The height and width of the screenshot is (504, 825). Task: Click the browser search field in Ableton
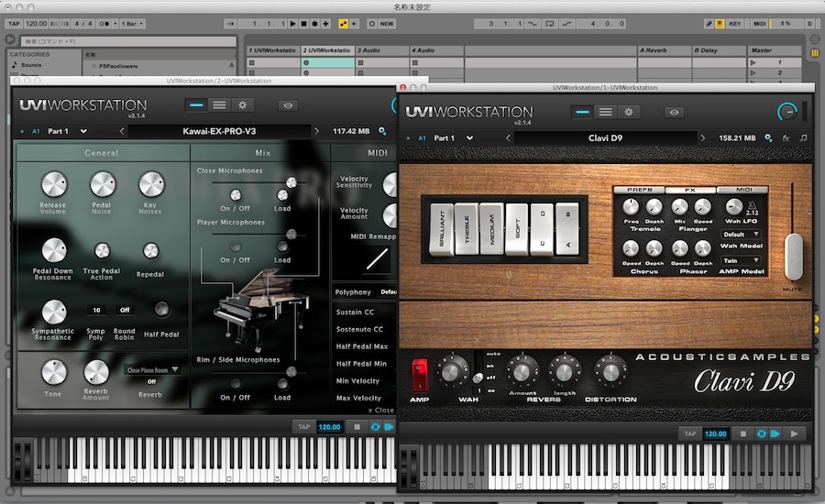coord(127,41)
